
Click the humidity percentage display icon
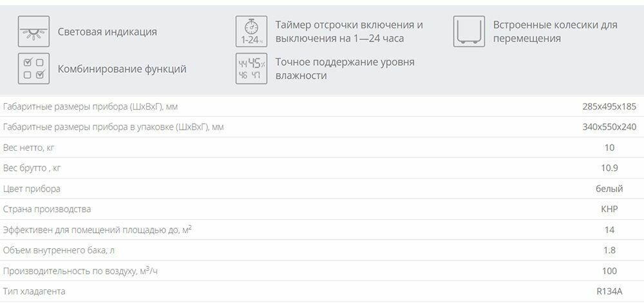click(251, 69)
